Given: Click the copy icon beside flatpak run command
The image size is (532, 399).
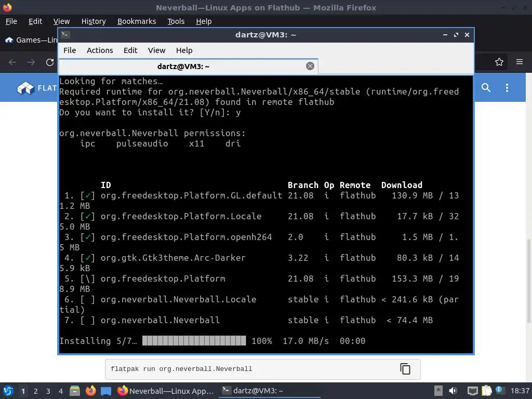Looking at the screenshot, I should tap(405, 369).
